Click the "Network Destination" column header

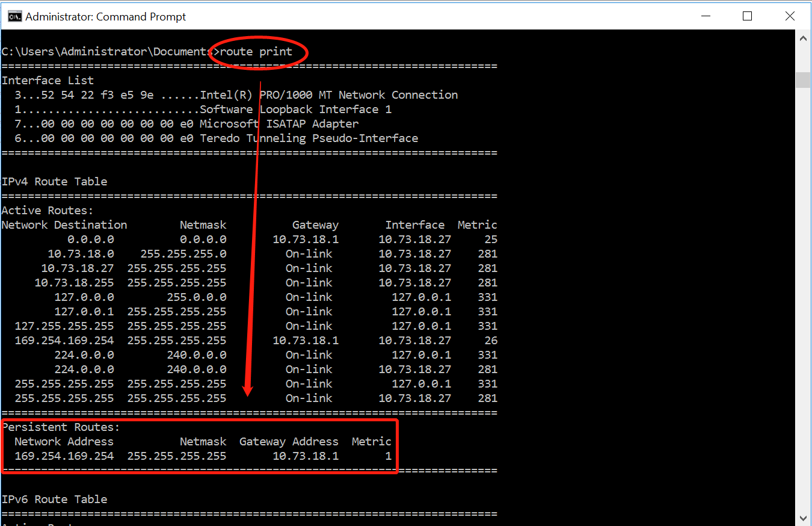(64, 225)
